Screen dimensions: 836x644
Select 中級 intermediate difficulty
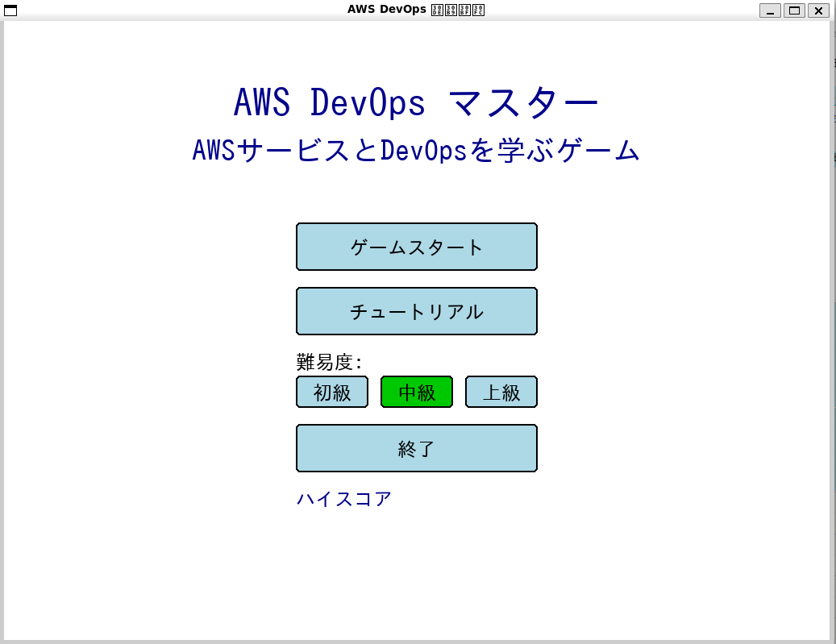417,392
